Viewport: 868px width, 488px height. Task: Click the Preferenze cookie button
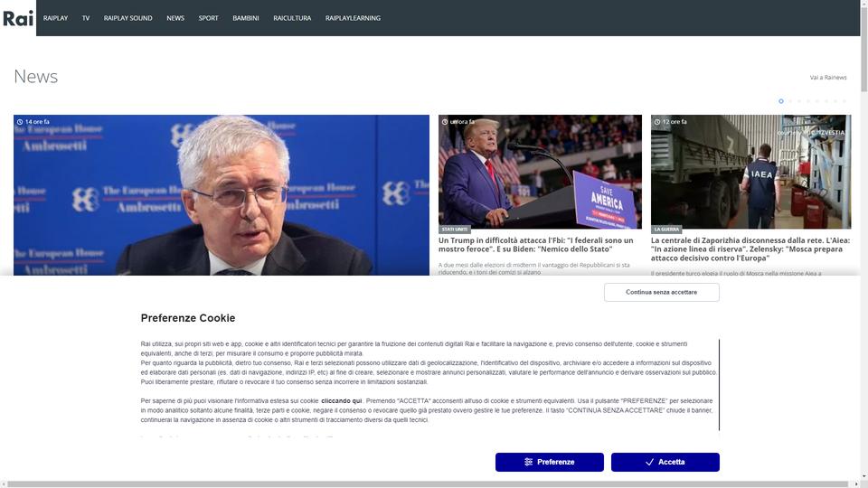click(x=549, y=462)
